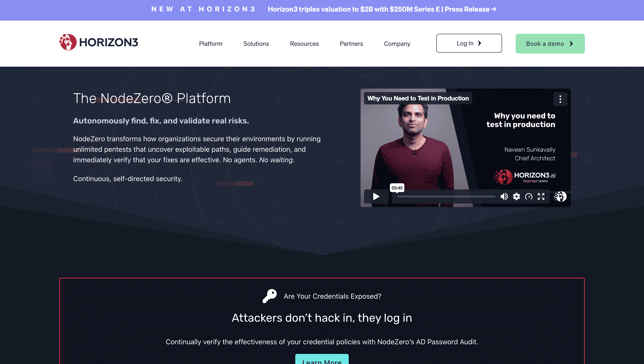The image size is (644, 364).
Task: Open the Partners menu
Action: coord(351,44)
